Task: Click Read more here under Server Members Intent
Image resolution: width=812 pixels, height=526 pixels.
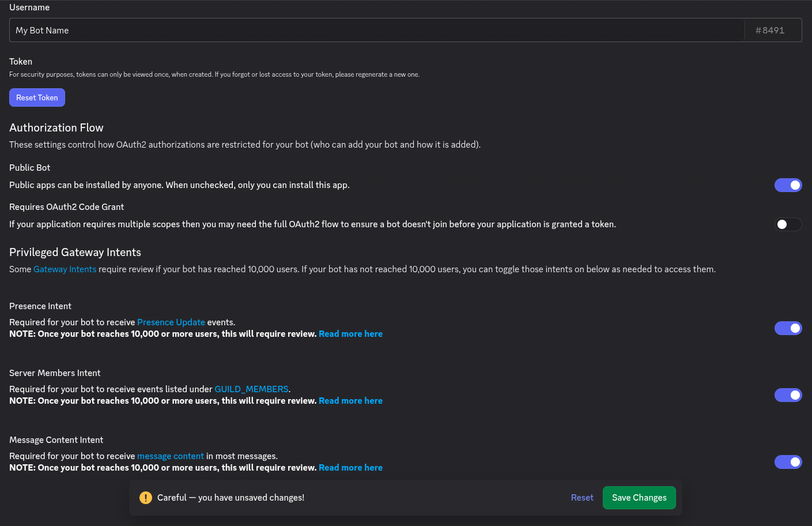Action: [350, 401]
